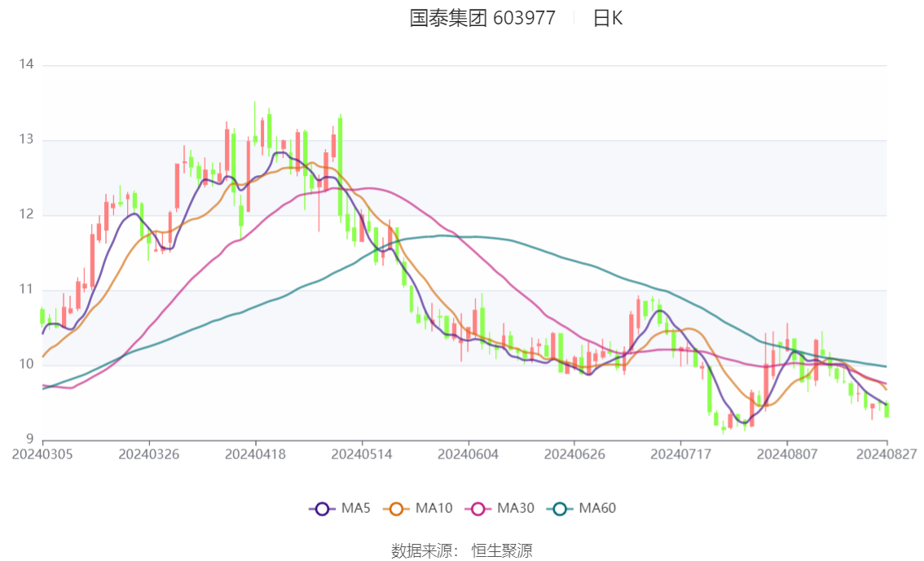
Task: Toggle the MA30 legend entry
Action: click(499, 508)
